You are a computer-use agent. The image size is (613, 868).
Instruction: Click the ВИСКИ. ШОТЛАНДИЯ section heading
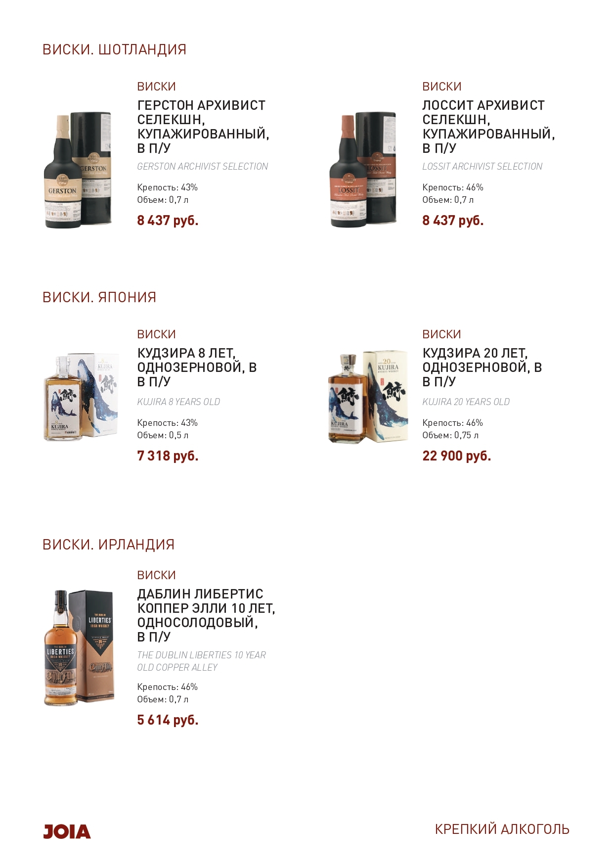114,49
